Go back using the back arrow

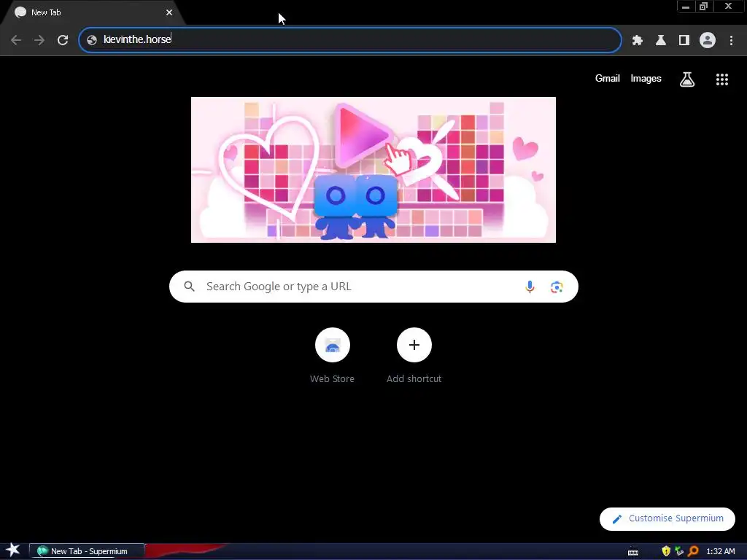16,40
